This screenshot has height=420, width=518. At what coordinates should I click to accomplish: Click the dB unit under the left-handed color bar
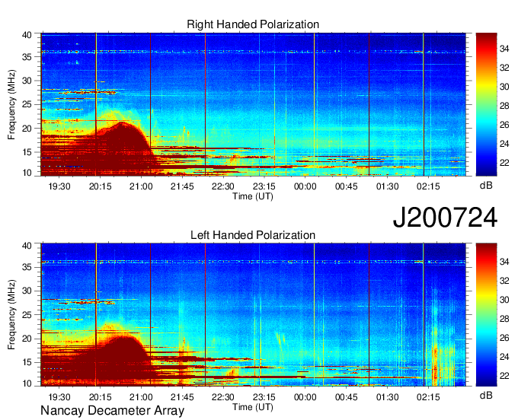486,395
